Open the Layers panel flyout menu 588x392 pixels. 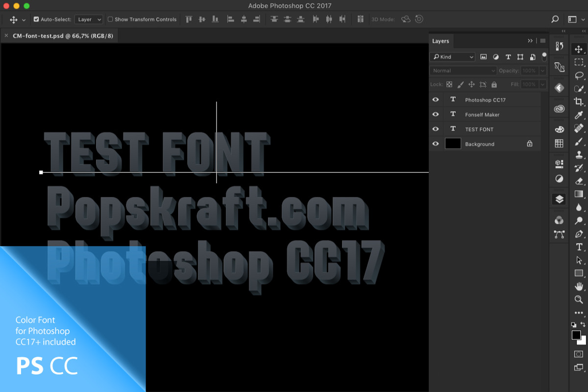tap(543, 41)
